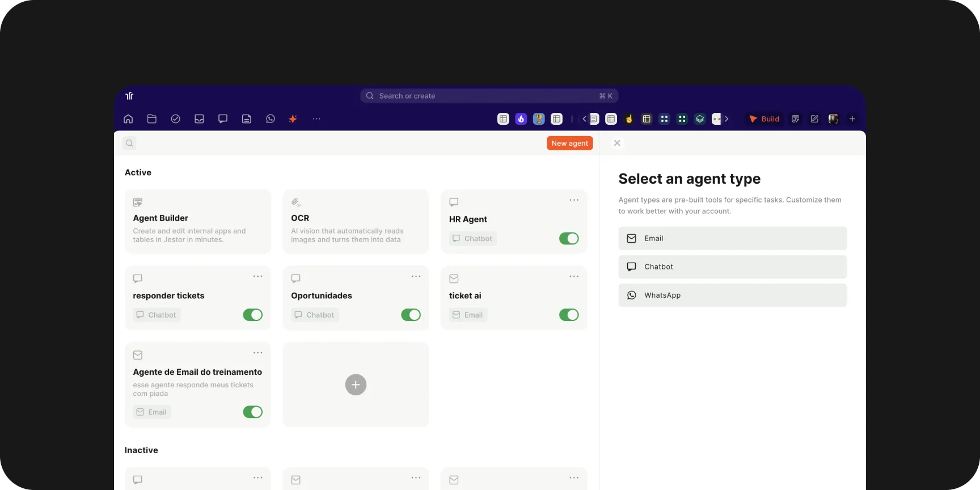Click the chat icon on the HR Agent card
Image resolution: width=980 pixels, height=490 pixels.
454,202
